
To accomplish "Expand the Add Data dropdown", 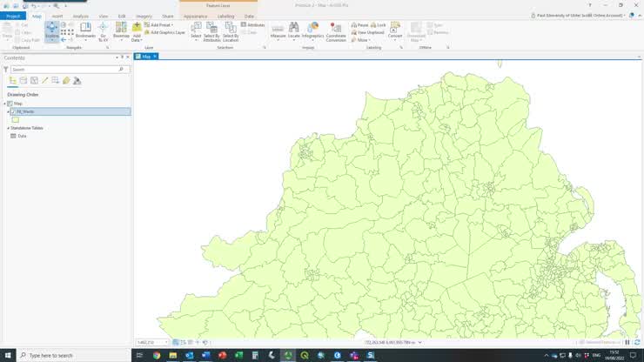I will [137, 39].
